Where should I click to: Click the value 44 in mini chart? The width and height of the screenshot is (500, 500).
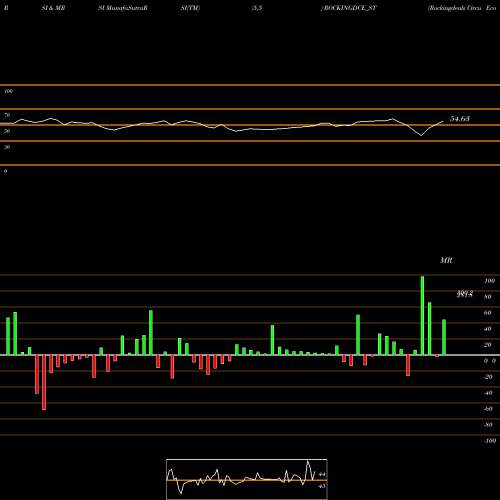tap(322, 474)
